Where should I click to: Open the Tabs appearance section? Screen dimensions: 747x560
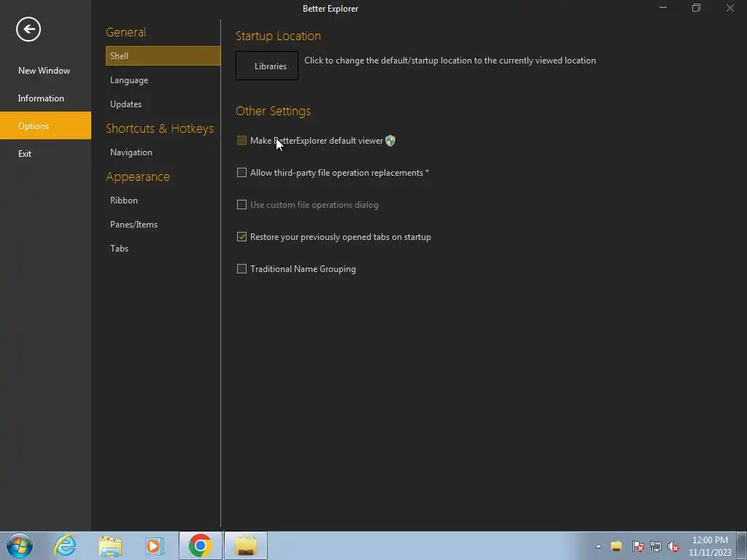click(163, 248)
